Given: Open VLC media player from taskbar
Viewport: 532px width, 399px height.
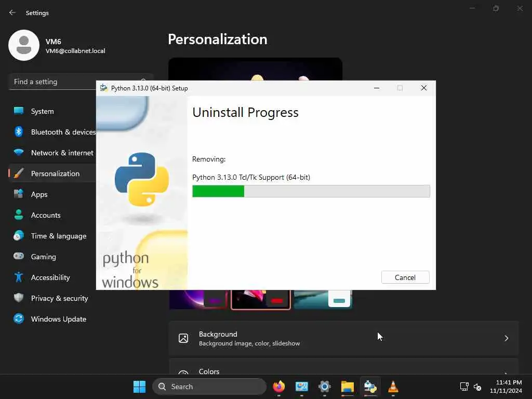Looking at the screenshot, I should 393,387.
